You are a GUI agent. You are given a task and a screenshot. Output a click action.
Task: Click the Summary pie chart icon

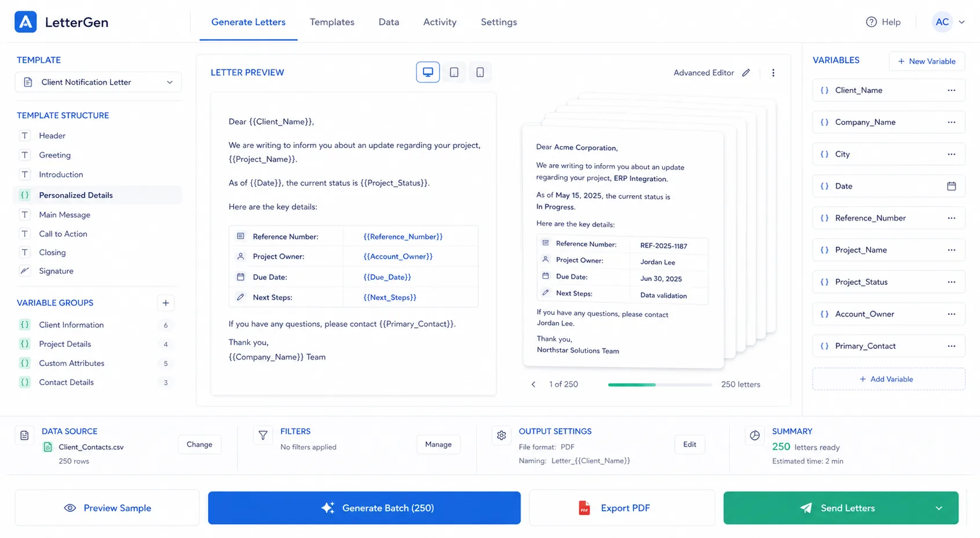755,435
